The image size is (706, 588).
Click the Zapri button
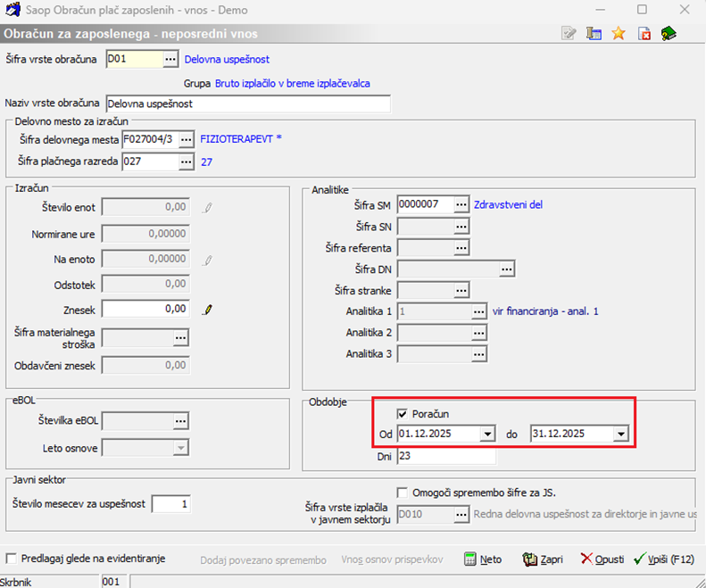[543, 559]
